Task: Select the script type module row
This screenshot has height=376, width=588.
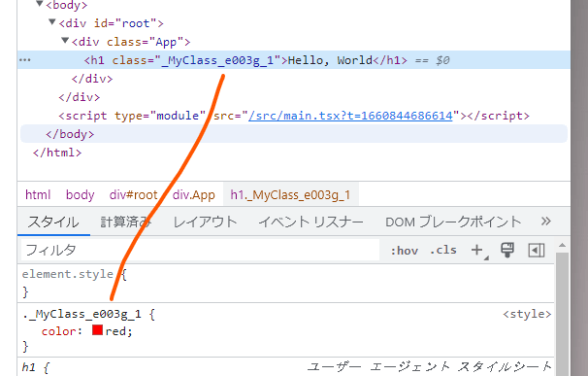Action: click(x=294, y=116)
